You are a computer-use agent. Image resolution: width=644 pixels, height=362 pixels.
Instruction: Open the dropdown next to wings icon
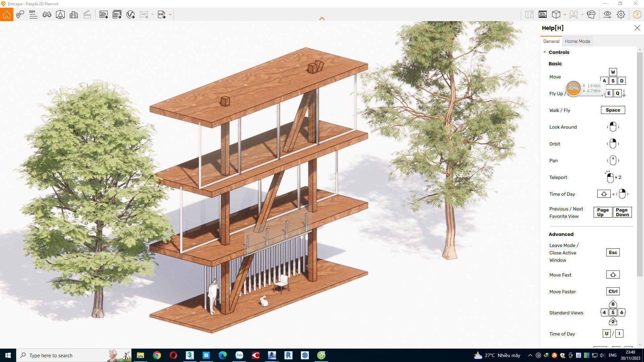tap(582, 14)
